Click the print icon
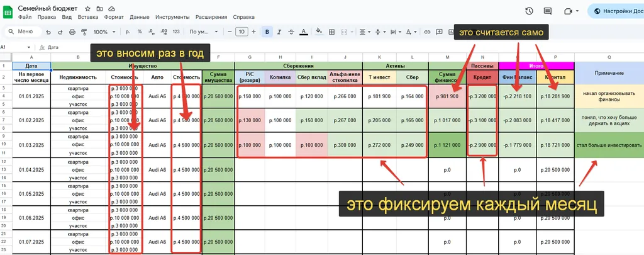This screenshot has width=644, height=255. (71, 32)
